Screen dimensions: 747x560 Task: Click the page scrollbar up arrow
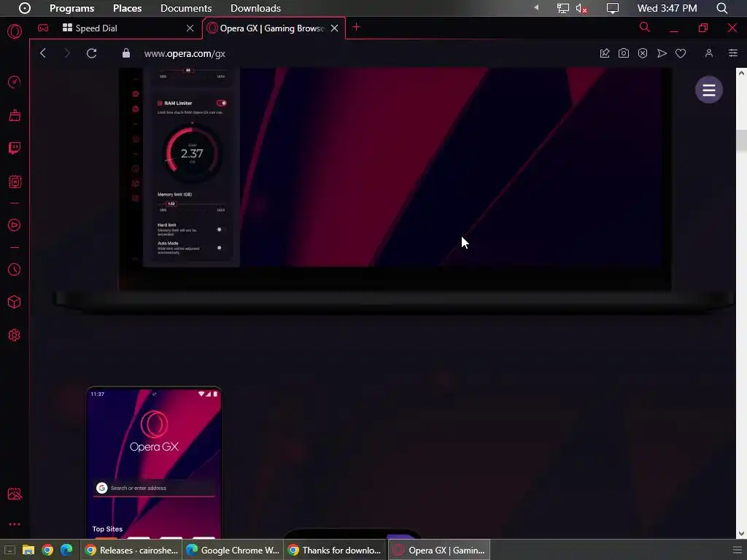tap(741, 73)
